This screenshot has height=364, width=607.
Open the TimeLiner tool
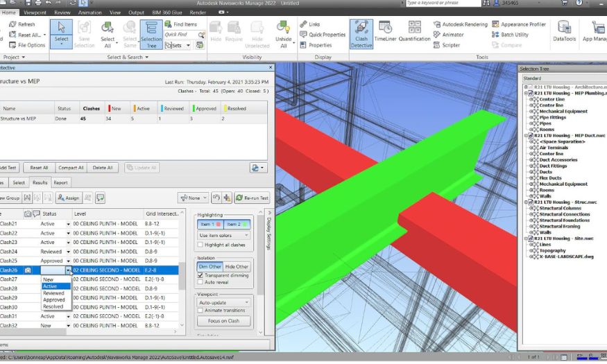(x=385, y=31)
